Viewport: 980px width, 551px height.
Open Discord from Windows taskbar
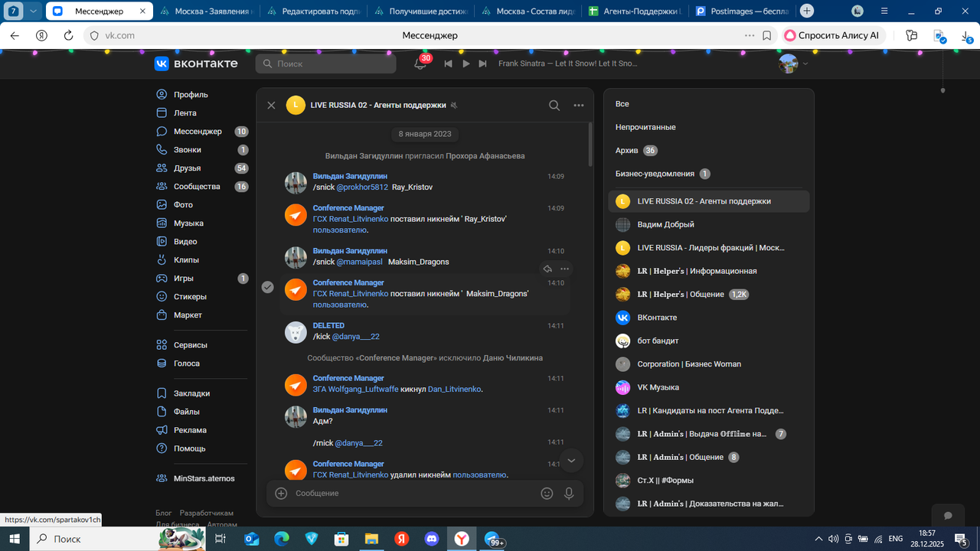[432, 539]
